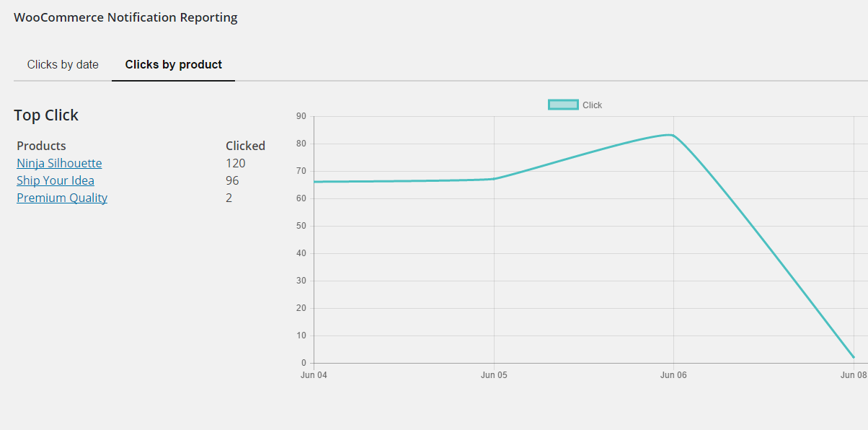Click the Jun 05 x-axis label
868x430 pixels.
[493, 375]
